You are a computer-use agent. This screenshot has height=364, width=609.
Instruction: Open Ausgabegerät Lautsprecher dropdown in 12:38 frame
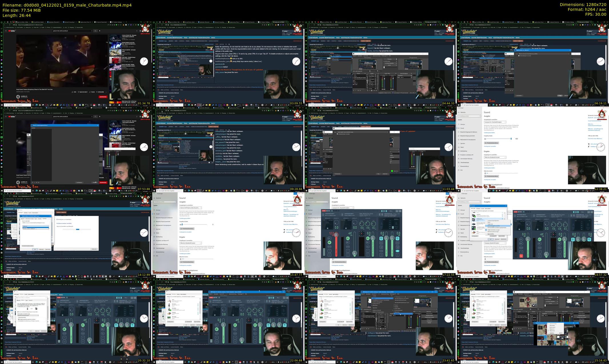pyautogui.click(x=495, y=122)
